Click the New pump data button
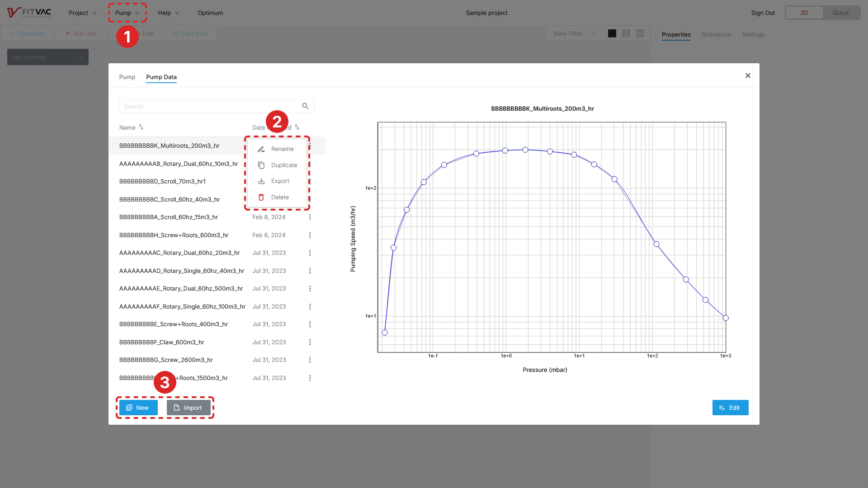This screenshot has width=868, height=488. pyautogui.click(x=138, y=408)
